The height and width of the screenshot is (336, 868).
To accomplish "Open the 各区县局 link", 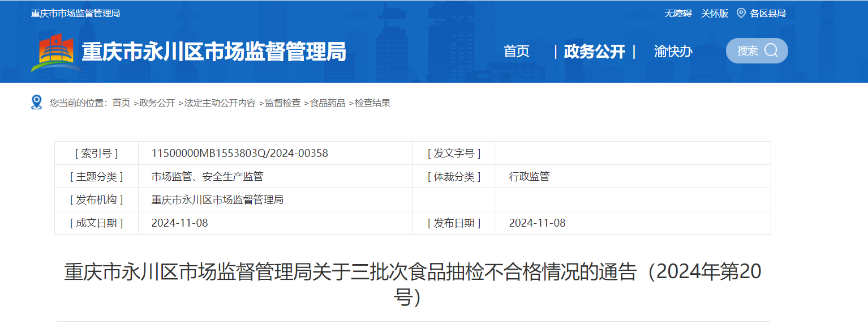I will [768, 14].
